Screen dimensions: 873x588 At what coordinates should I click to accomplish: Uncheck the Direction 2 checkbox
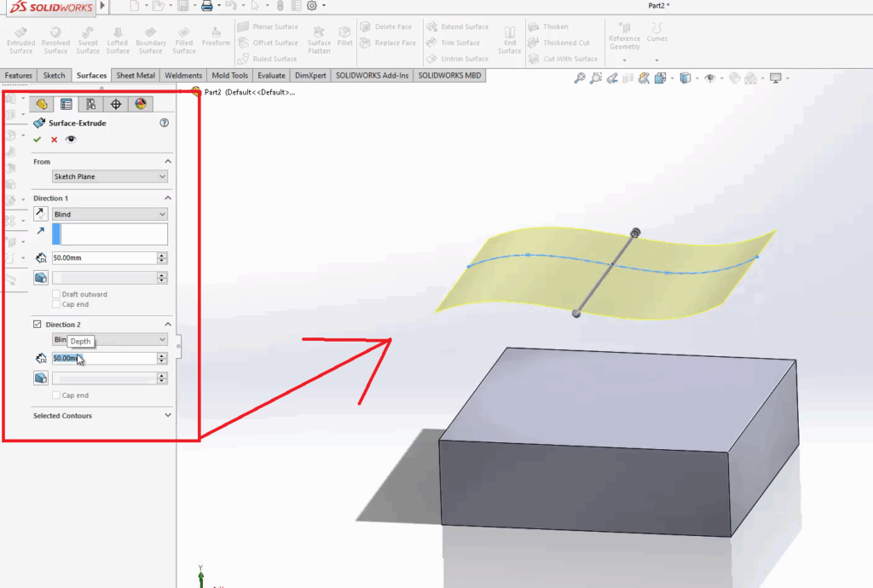point(36,324)
